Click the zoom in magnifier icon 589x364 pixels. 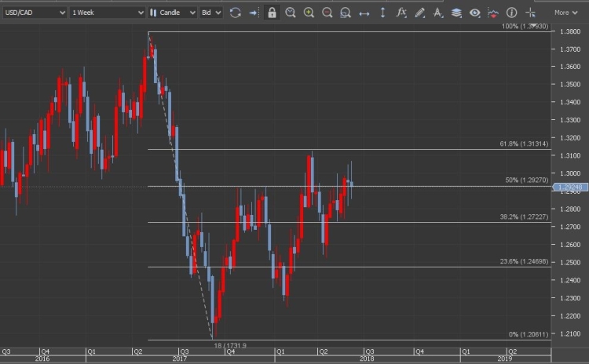[309, 13]
